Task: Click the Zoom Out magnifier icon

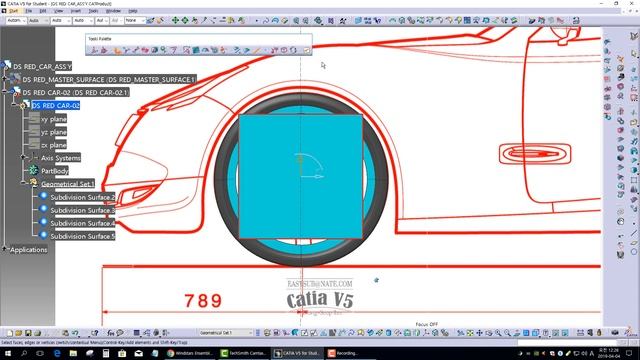Action: [507, 333]
